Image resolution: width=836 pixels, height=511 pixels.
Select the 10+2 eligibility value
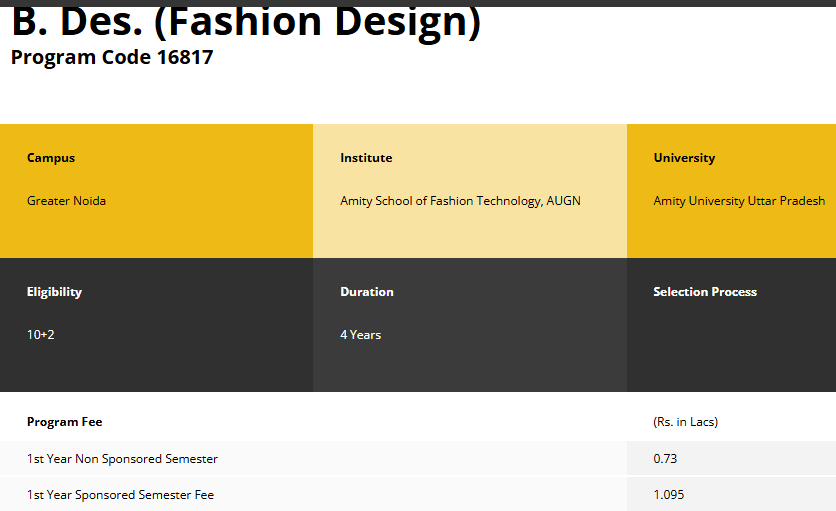(41, 335)
